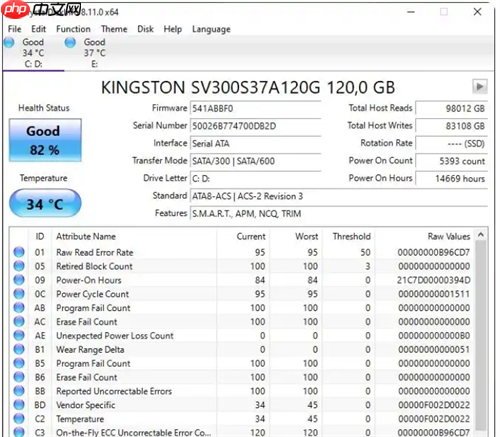The width and height of the screenshot is (500, 437).
Task: Click the blue status orb for disk E:
Action: 70,43
